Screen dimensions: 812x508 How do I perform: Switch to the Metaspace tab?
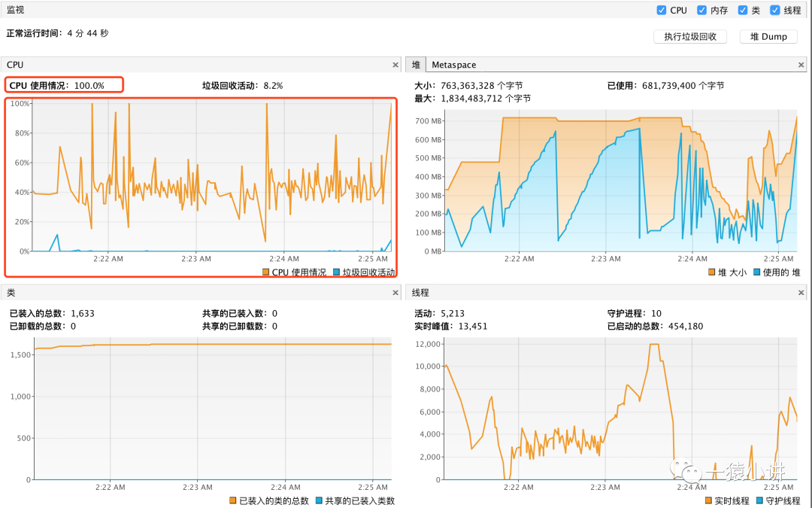(x=453, y=65)
